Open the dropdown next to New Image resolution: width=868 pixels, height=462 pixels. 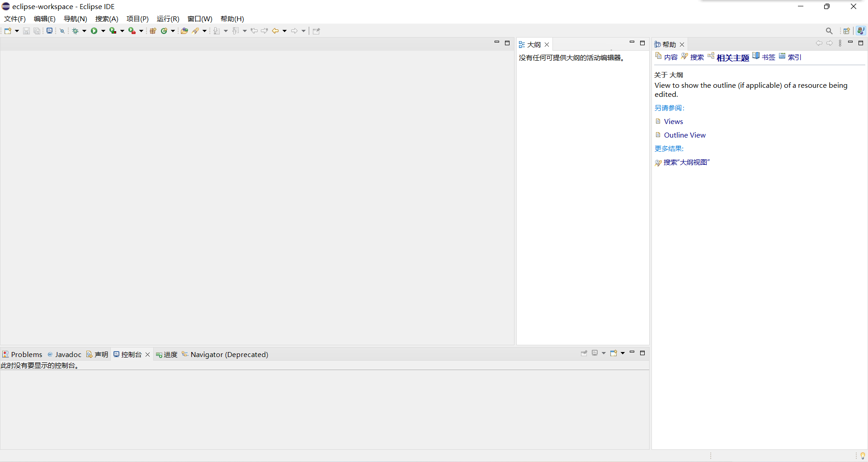point(17,31)
